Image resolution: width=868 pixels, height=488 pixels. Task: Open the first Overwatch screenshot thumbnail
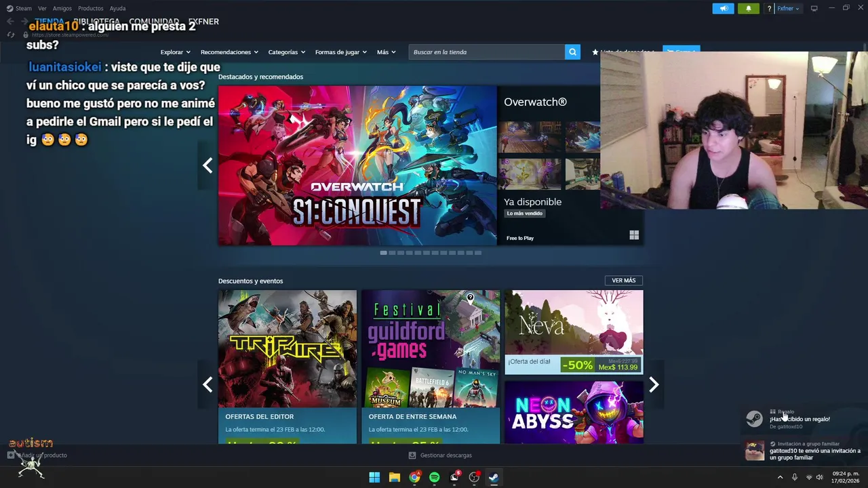coord(530,137)
